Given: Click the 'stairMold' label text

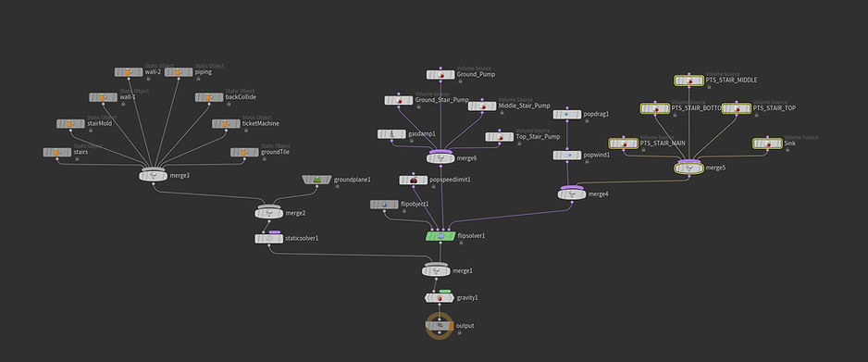Looking at the screenshot, I should [100, 123].
